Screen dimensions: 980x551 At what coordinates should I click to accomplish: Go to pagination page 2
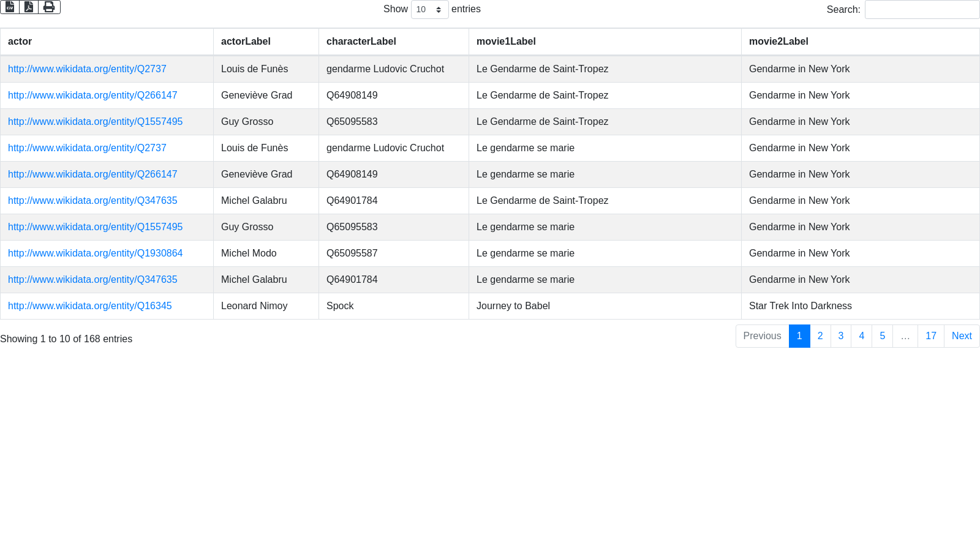click(x=820, y=336)
